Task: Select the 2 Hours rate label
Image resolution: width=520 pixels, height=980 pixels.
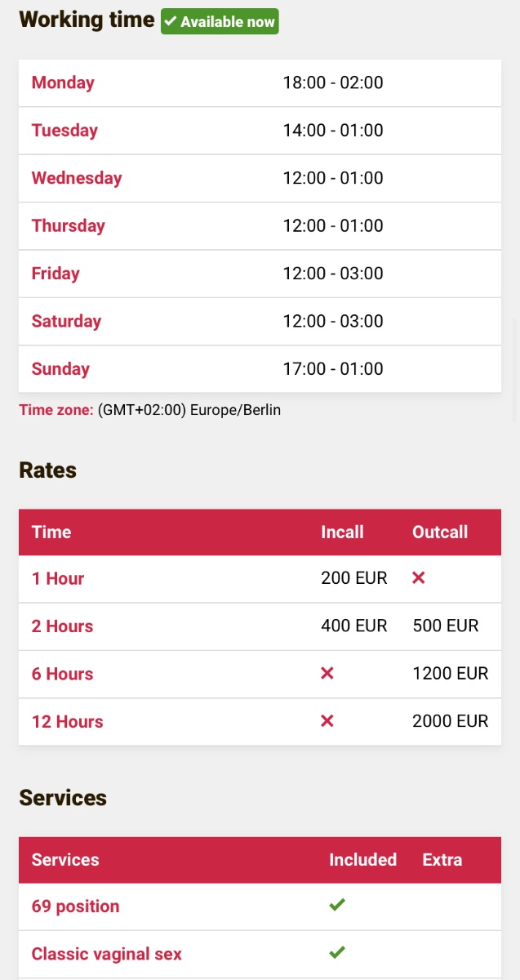Action: tap(62, 626)
